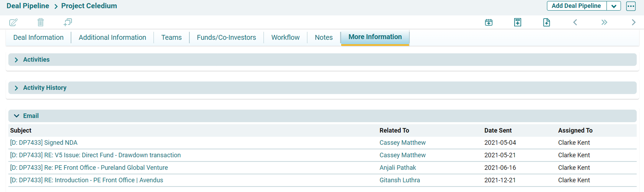Click the add document icon

547,22
